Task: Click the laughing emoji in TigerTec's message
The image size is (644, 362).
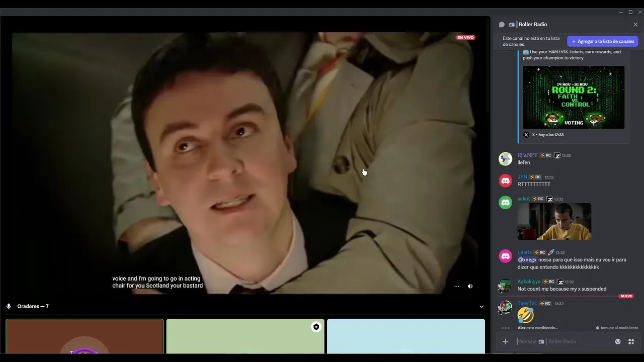Action: (525, 315)
